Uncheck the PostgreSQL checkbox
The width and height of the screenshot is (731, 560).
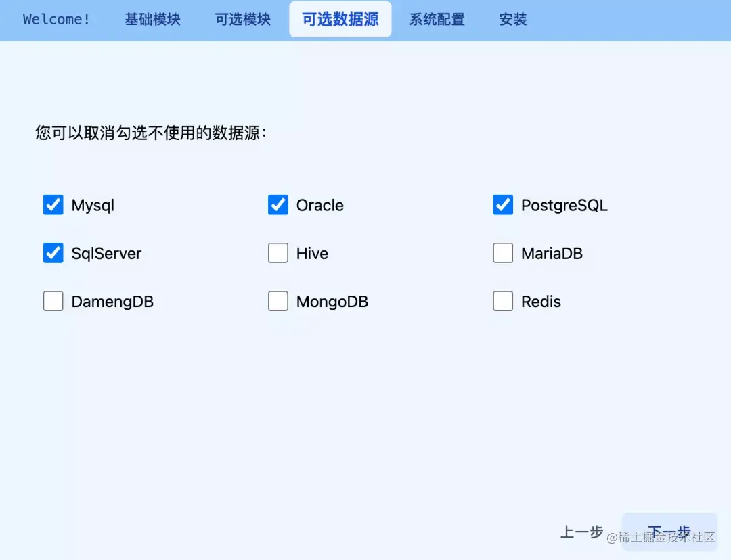(503, 205)
